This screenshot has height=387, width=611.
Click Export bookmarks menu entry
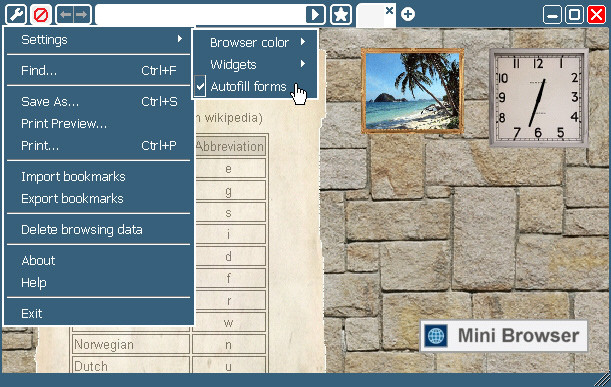99,198
